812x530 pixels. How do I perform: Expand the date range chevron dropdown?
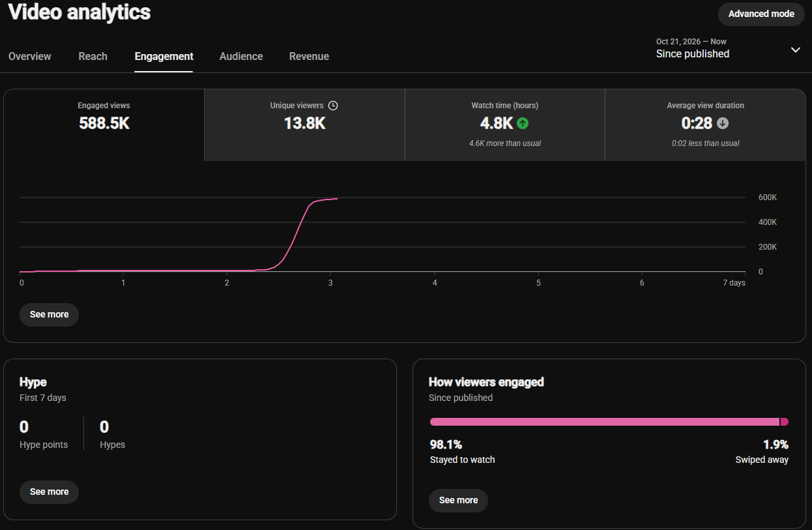point(795,50)
